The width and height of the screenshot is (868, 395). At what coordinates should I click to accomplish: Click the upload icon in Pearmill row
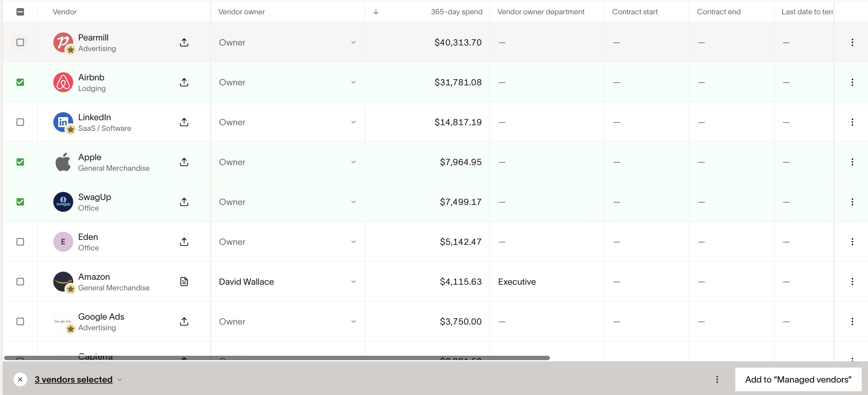coord(184,42)
